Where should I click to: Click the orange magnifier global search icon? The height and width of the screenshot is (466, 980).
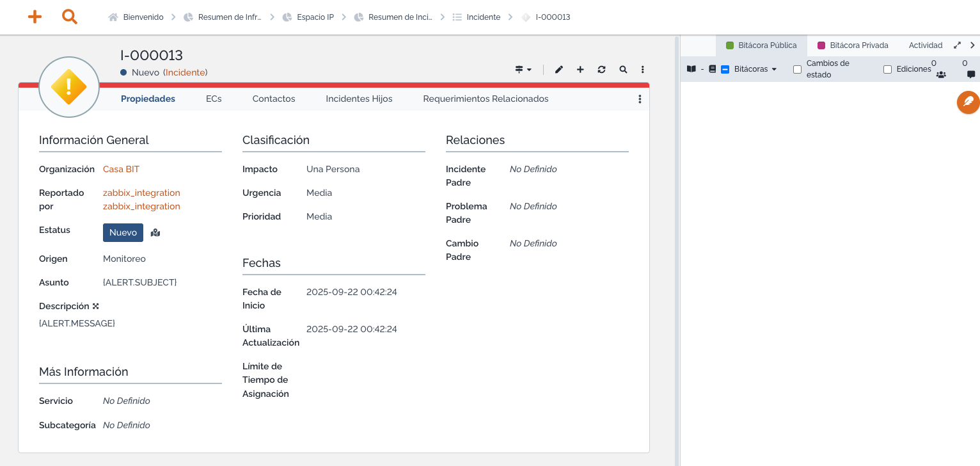70,17
